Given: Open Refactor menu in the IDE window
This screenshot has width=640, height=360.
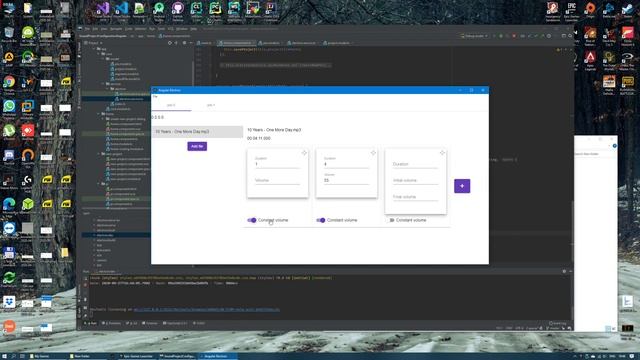Looking at the screenshot, I should [140, 29].
